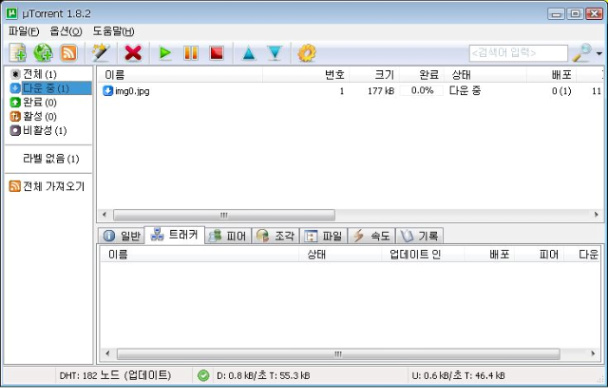Image resolution: width=608 pixels, height=388 pixels.
Task: Stop torrent with red stop icon
Action: coord(216,53)
